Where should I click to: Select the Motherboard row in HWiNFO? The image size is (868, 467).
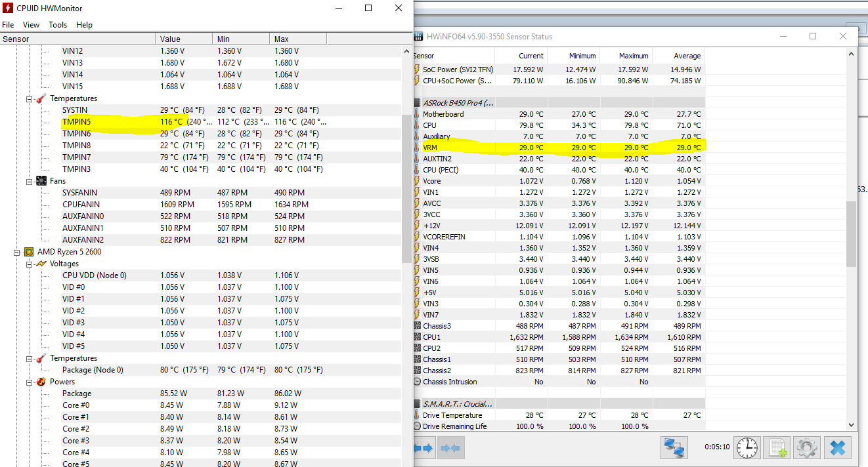click(x=559, y=114)
